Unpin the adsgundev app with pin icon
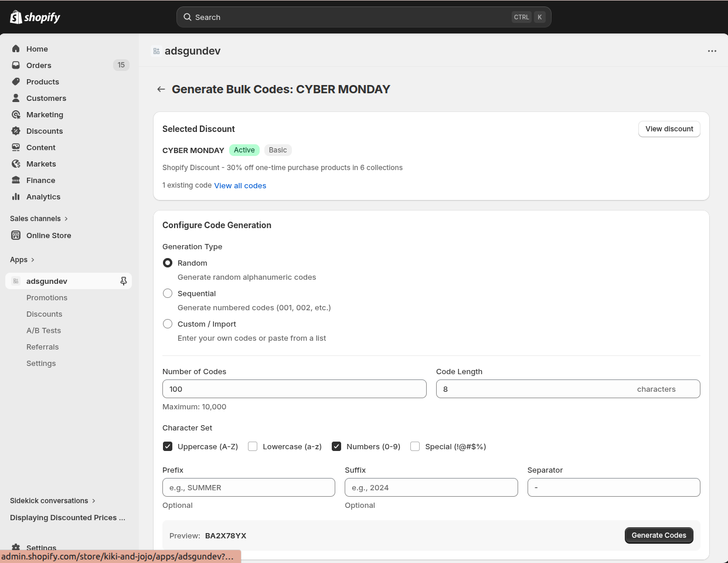 point(124,281)
